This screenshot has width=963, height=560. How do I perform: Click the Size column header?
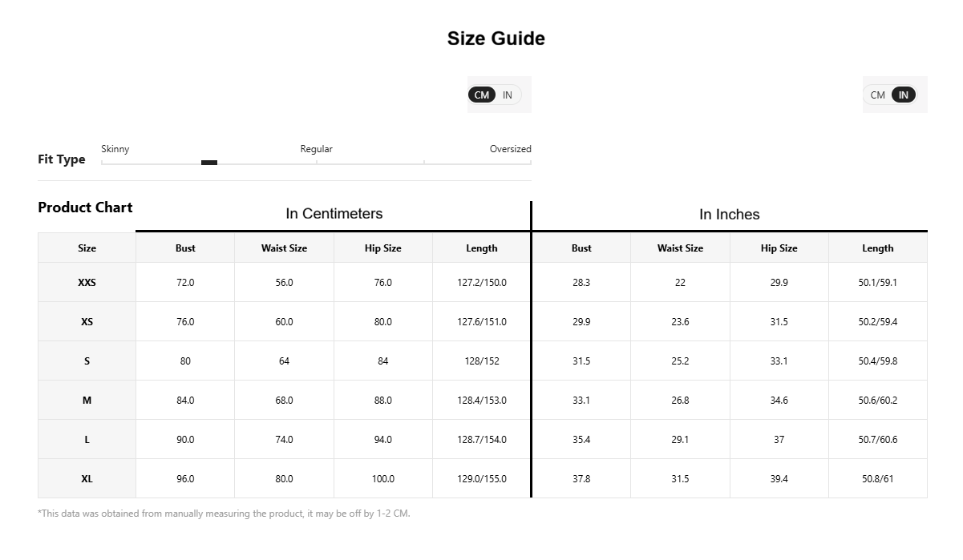(87, 248)
